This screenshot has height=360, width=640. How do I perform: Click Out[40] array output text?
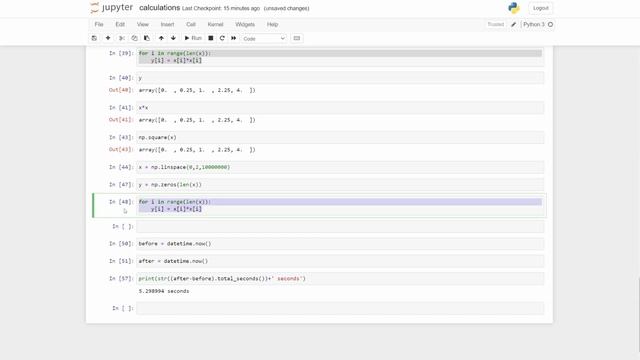pos(197,90)
